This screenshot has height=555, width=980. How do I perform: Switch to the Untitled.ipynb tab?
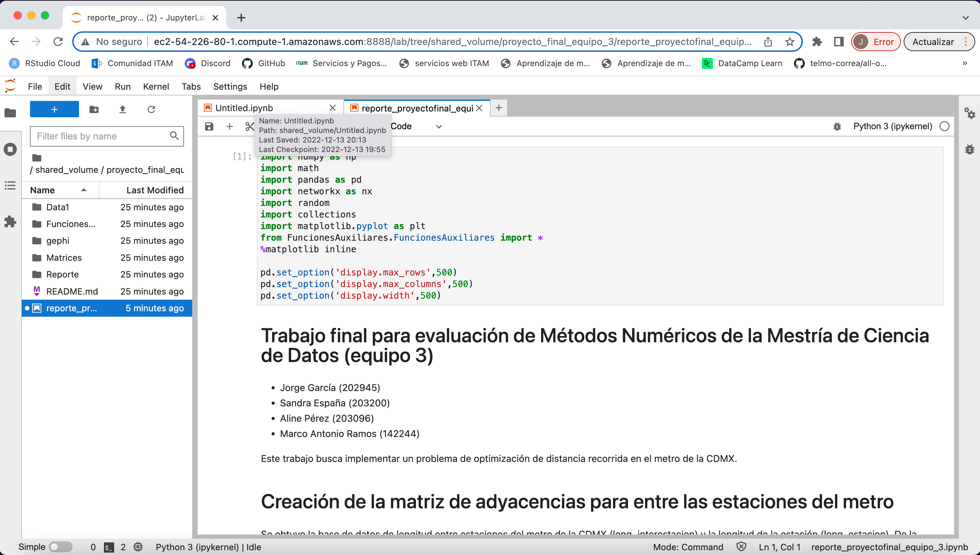click(x=244, y=108)
